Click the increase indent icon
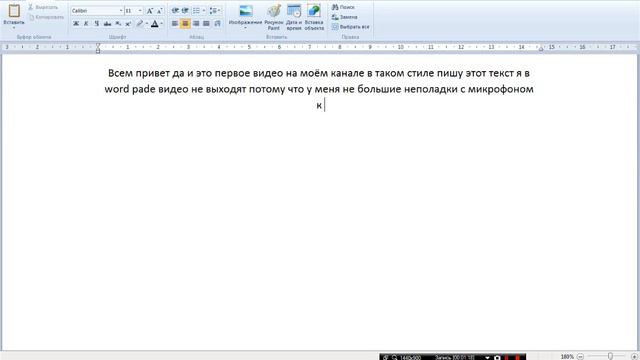The height and width of the screenshot is (360, 640). (x=185, y=11)
